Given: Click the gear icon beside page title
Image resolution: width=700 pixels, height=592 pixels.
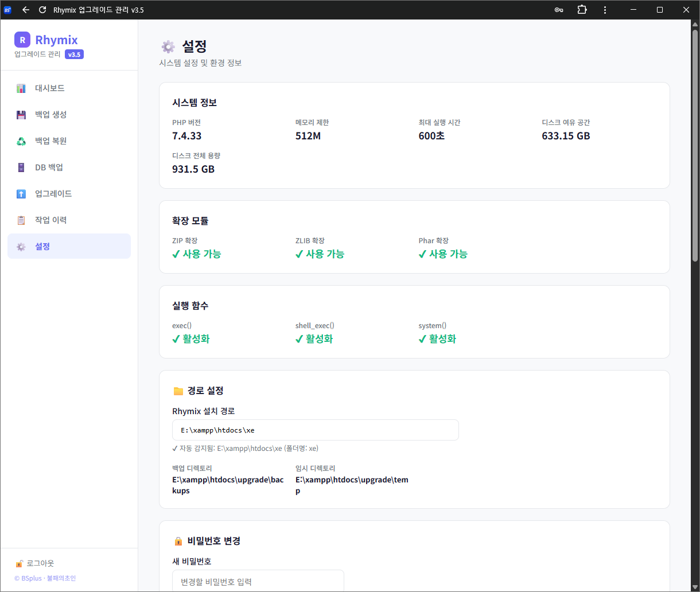Looking at the screenshot, I should (x=168, y=46).
